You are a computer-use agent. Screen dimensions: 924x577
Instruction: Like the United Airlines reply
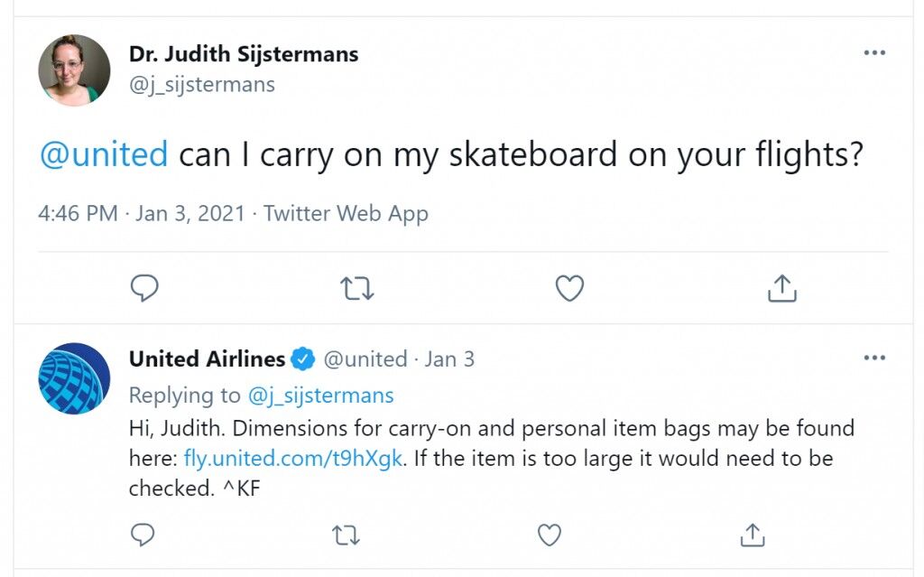(550, 535)
